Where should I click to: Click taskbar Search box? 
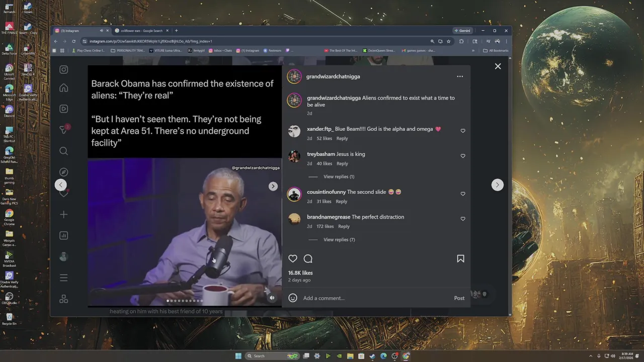coord(272,356)
